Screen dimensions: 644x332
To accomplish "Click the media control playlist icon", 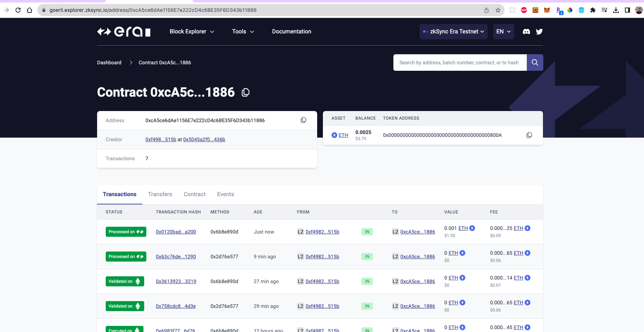I will click(604, 10).
